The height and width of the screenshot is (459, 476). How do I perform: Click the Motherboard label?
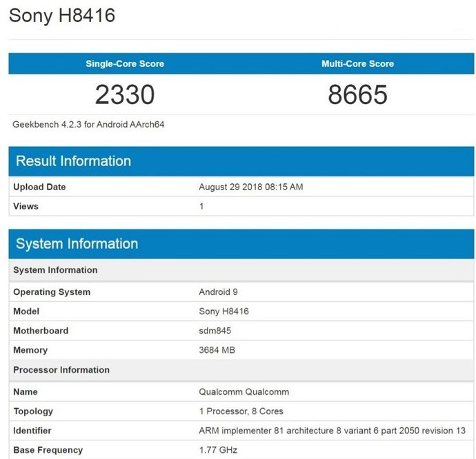click(x=41, y=331)
